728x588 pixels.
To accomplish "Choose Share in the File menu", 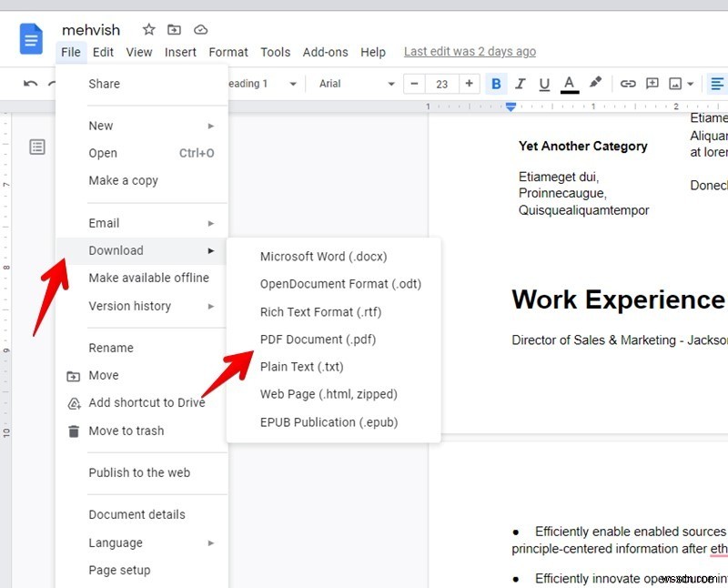I will point(142,84).
